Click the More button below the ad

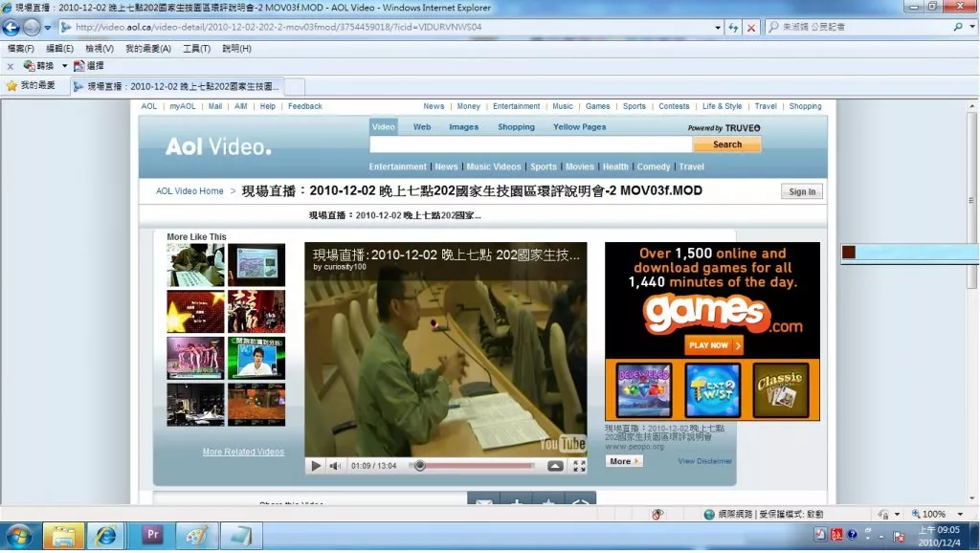[624, 461]
